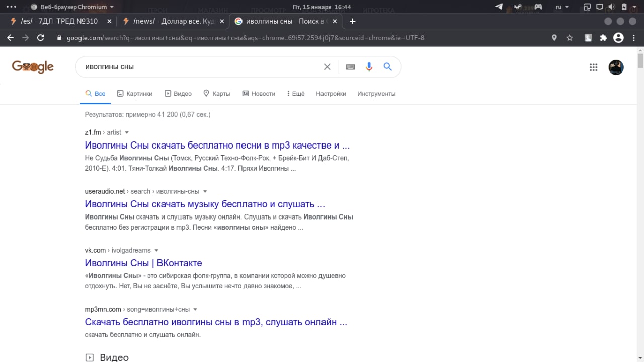Viewport: 644px width, 362px height.
Task: Focus the address bar URL
Action: pyautogui.click(x=246, y=38)
